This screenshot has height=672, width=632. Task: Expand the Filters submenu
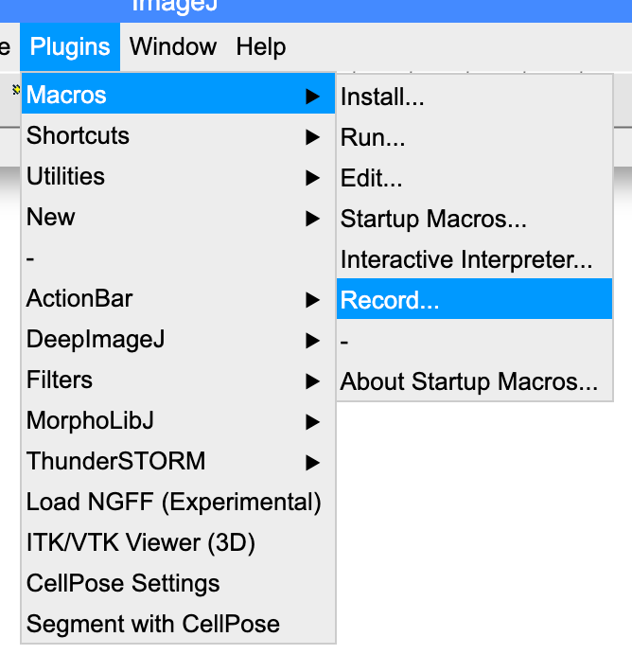tap(178, 380)
